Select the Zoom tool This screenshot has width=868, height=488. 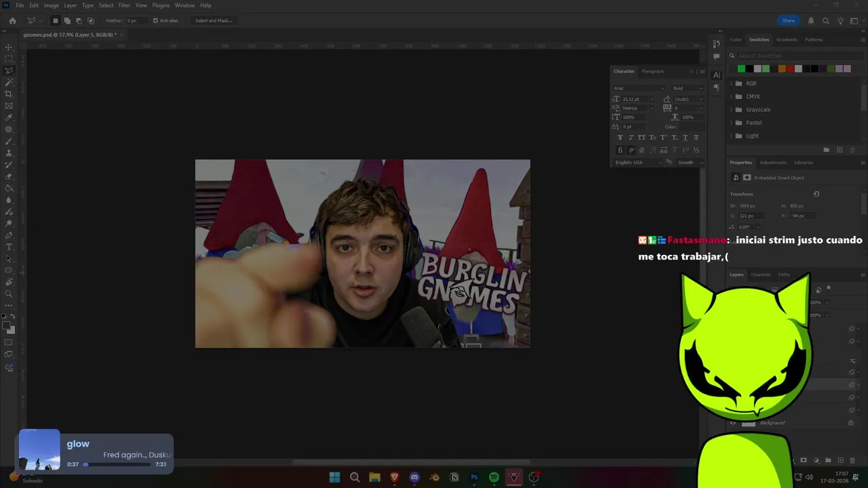click(x=9, y=293)
